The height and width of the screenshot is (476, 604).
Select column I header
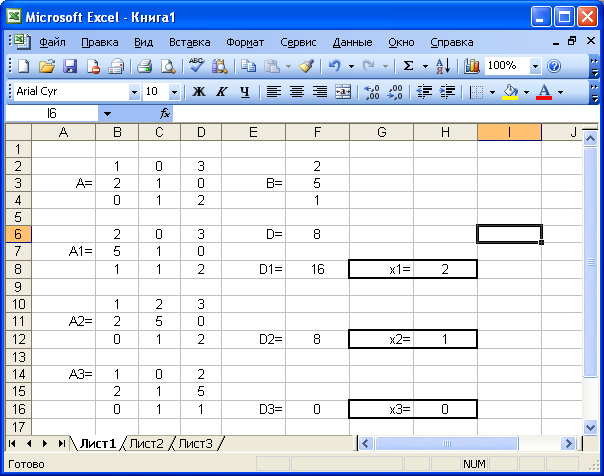(509, 132)
